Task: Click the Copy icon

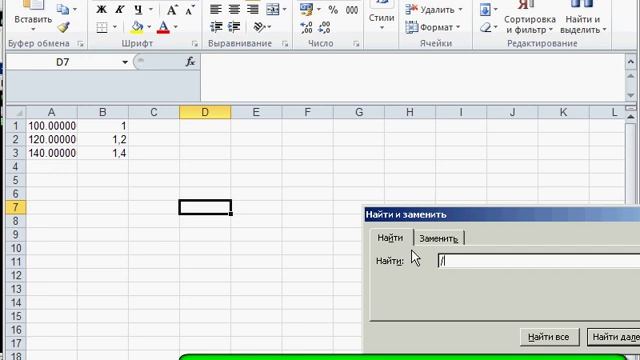Action: (x=62, y=9)
